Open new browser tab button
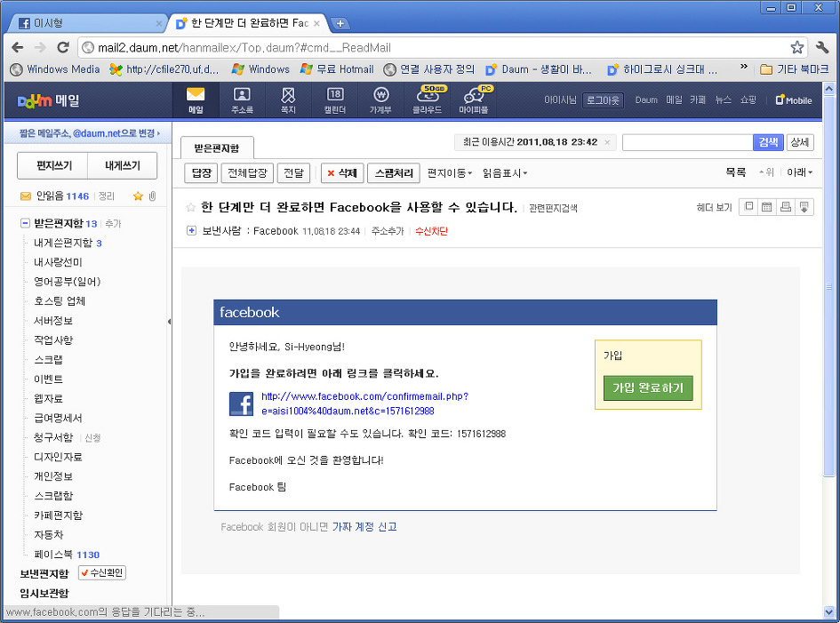840x623 pixels. click(340, 24)
